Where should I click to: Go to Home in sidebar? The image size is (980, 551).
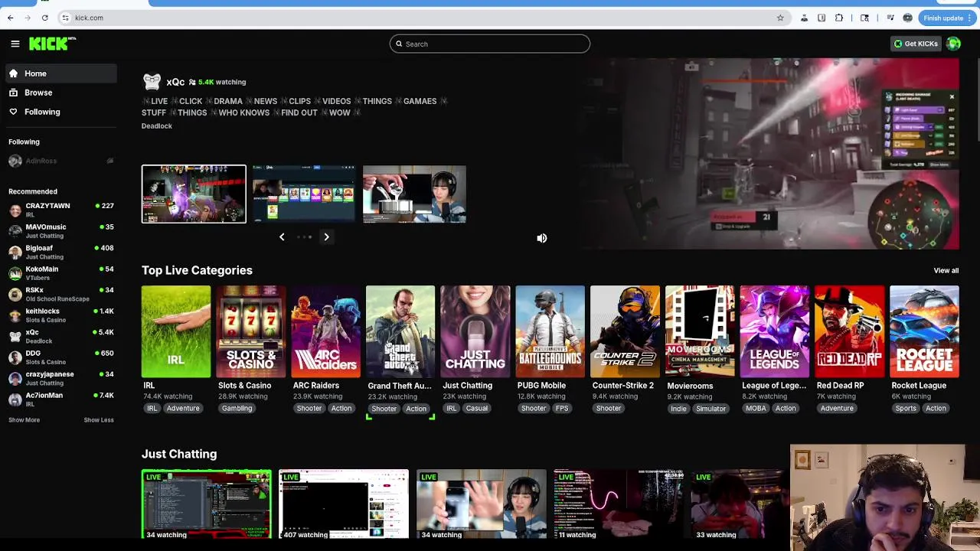click(x=61, y=73)
